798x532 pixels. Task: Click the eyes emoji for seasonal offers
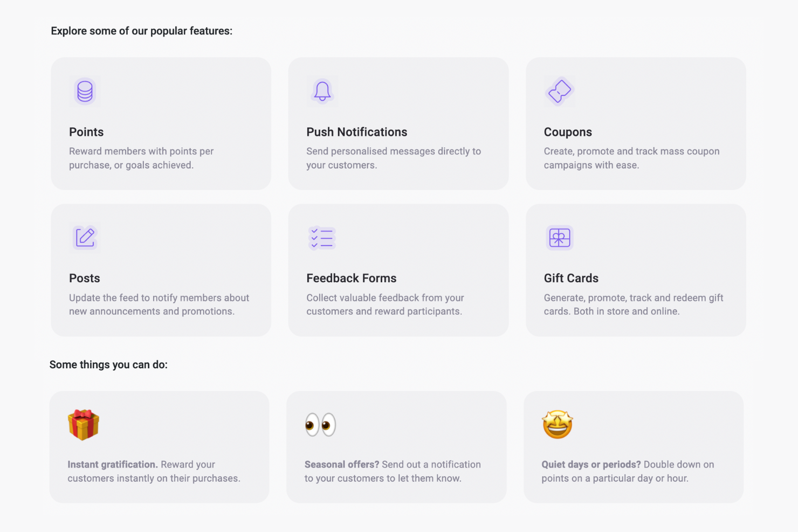pos(321,424)
